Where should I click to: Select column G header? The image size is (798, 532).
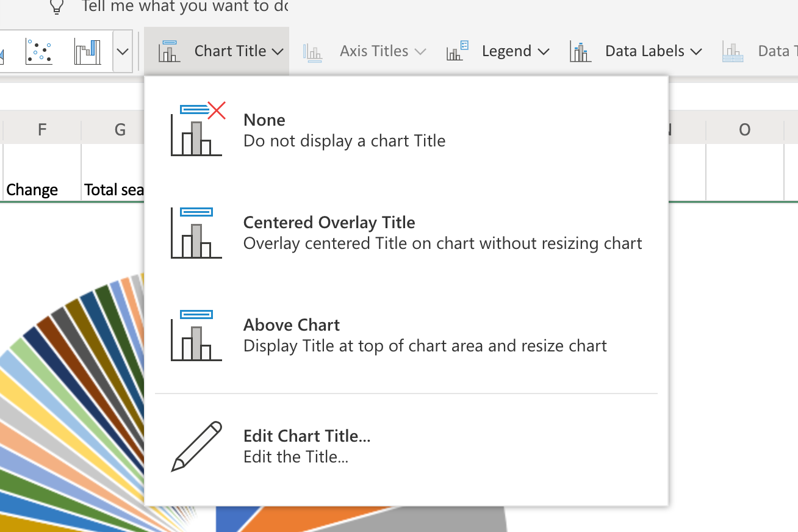click(113, 129)
